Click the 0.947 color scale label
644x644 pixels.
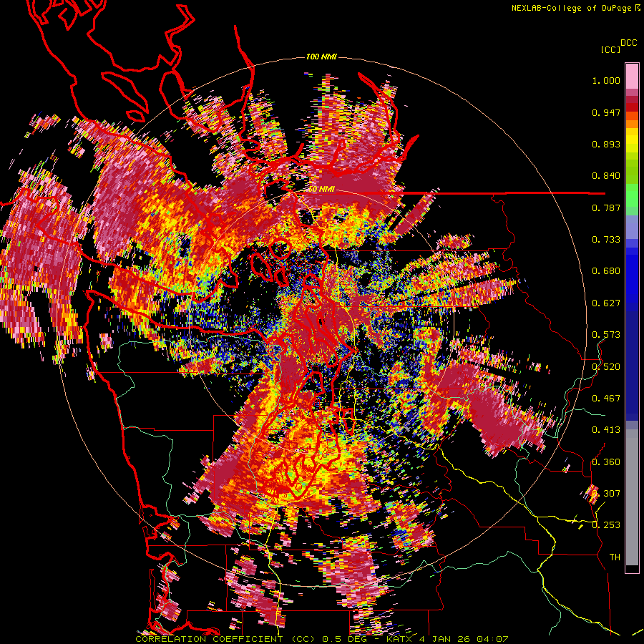click(x=606, y=112)
